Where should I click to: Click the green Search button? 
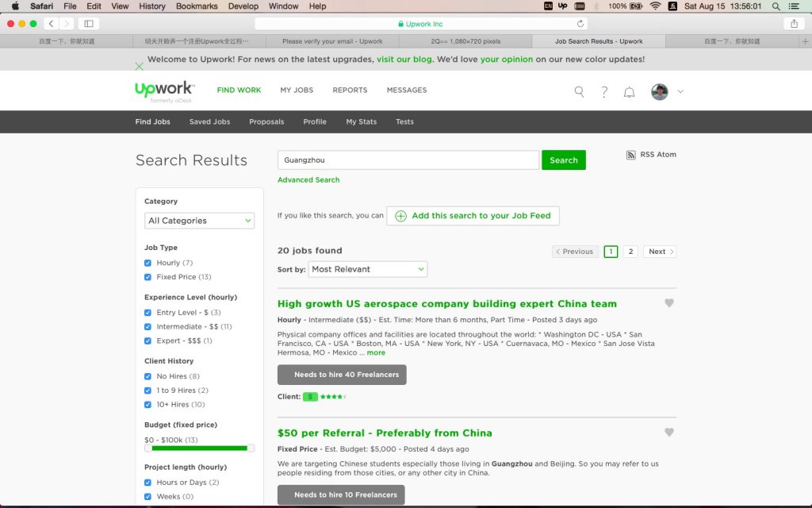(x=564, y=160)
